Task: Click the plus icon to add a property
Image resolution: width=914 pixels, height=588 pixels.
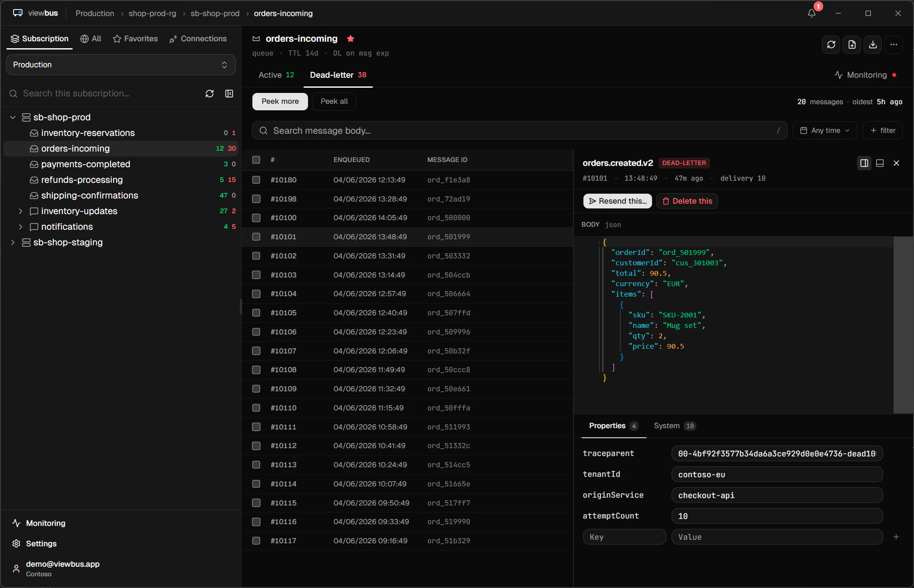Action: pyautogui.click(x=896, y=537)
